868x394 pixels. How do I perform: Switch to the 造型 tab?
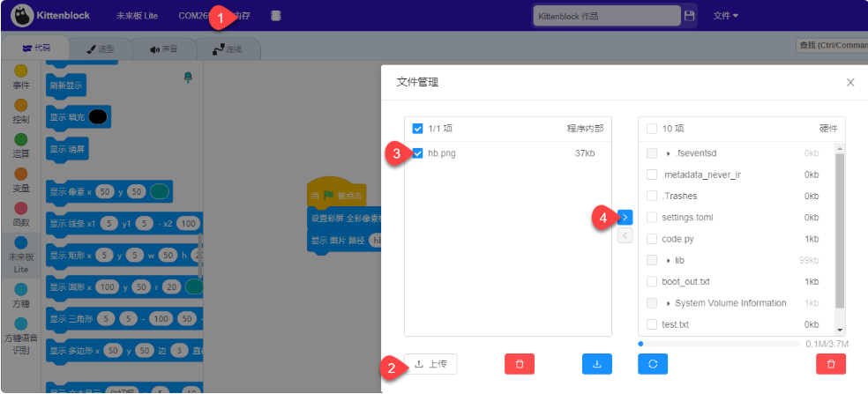click(x=101, y=49)
